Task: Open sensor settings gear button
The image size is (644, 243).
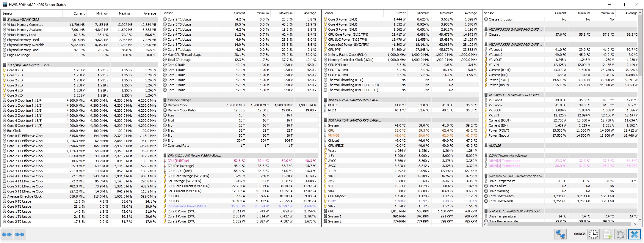Action: point(621,234)
